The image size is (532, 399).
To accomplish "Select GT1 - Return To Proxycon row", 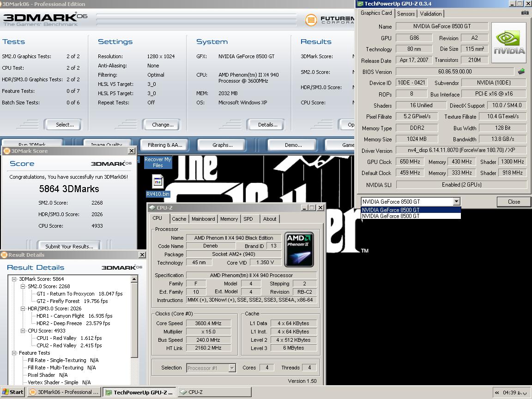I will pos(79,294).
